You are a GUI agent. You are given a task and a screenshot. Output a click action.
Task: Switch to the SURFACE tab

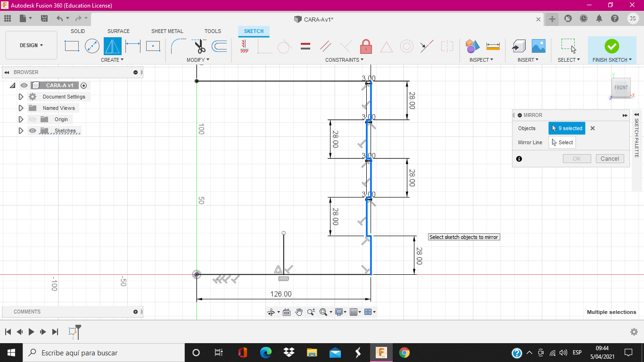(x=118, y=31)
